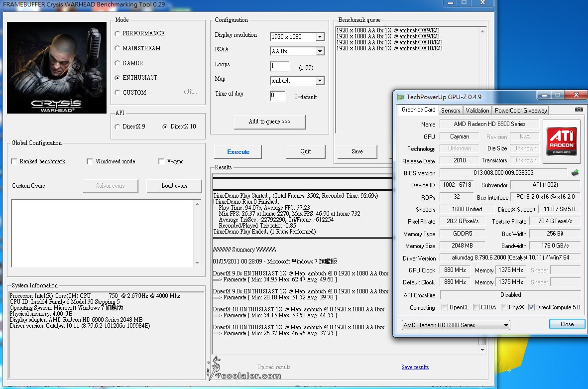The image size is (588, 389).
Task: Enable the Ranked benchmark checkbox
Action: coord(14,161)
